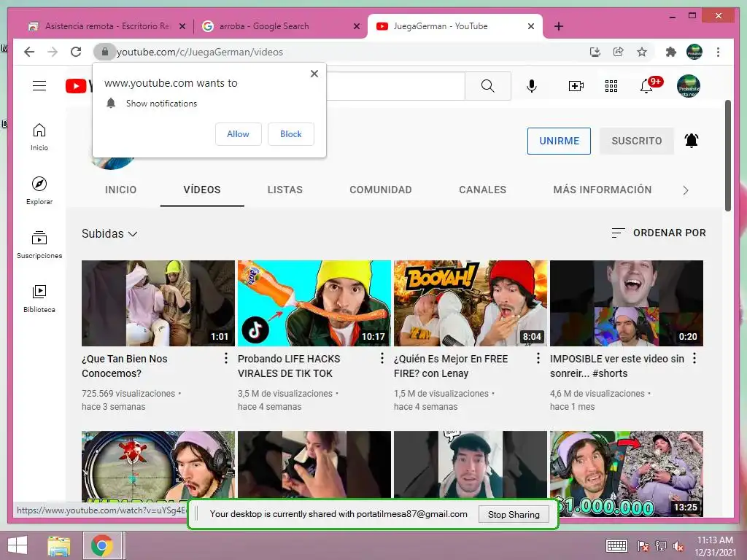Click Chrome icon in taskbar
The width and height of the screenshot is (747, 560).
101,545
